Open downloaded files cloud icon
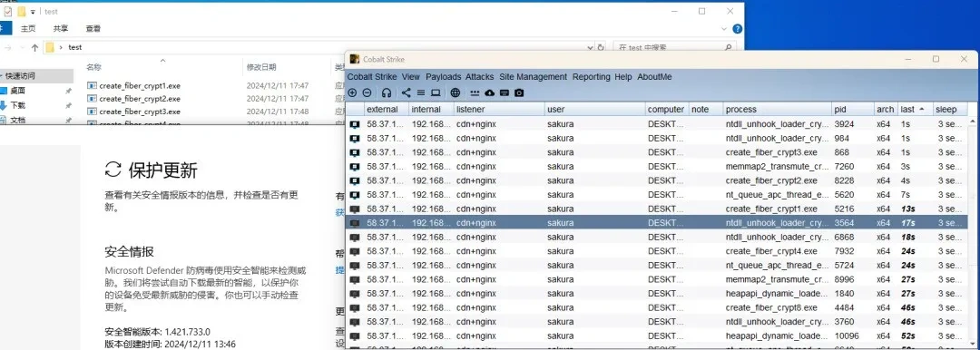This screenshot has width=980, height=350. coord(489,92)
